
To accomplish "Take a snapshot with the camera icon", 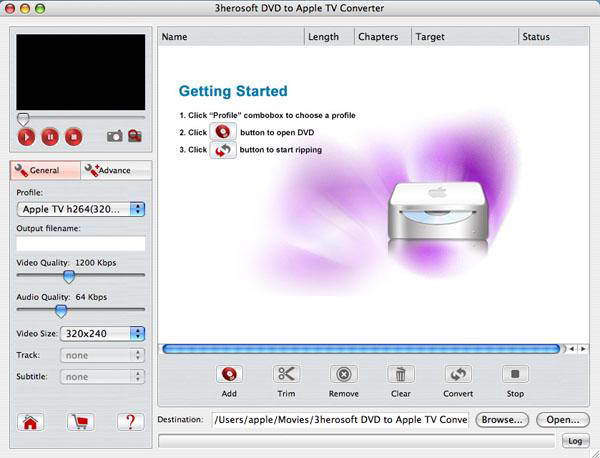I will click(x=115, y=136).
